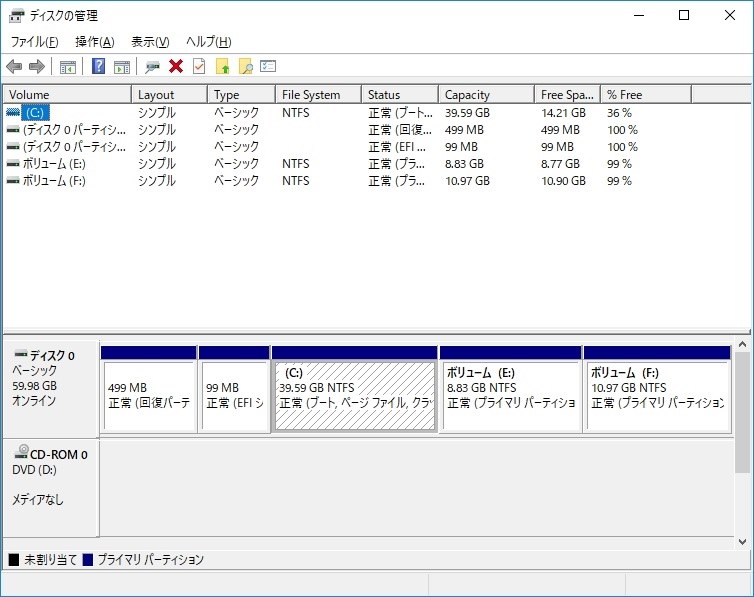Click the red X Delete icon

pos(176,66)
